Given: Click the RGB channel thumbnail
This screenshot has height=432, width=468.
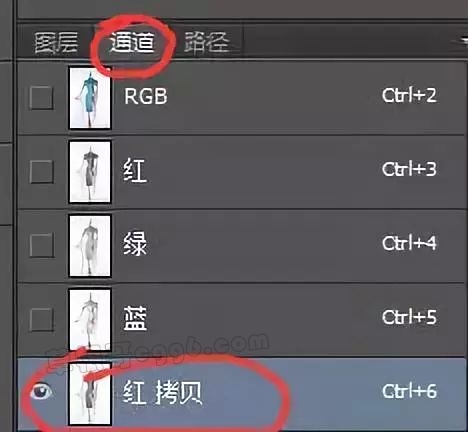Looking at the screenshot, I should (90, 98).
